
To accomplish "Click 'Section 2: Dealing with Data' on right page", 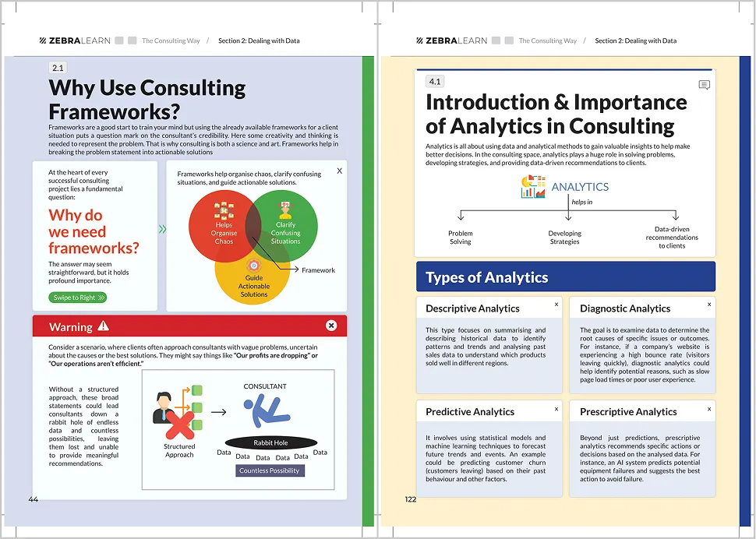I will point(635,41).
